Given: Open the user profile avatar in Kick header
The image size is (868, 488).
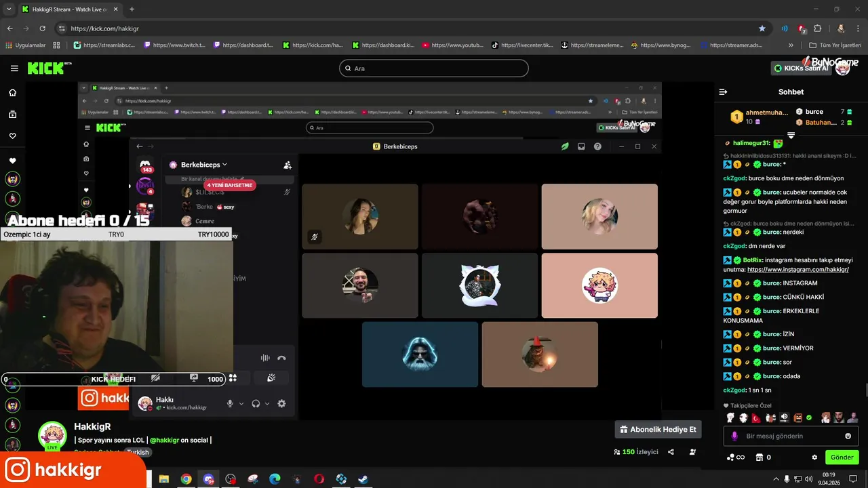Looking at the screenshot, I should [x=843, y=68].
